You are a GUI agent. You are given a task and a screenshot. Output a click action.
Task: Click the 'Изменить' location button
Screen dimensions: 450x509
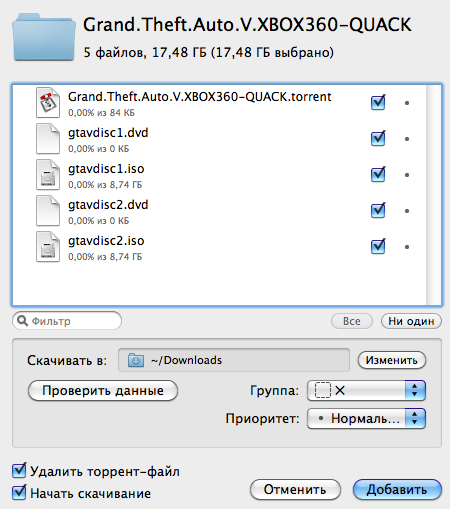392,360
